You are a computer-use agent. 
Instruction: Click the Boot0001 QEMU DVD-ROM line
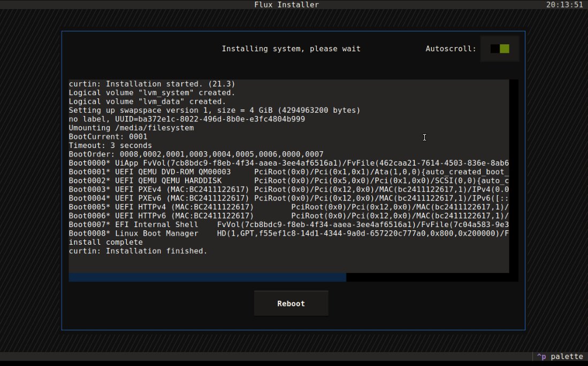point(289,172)
